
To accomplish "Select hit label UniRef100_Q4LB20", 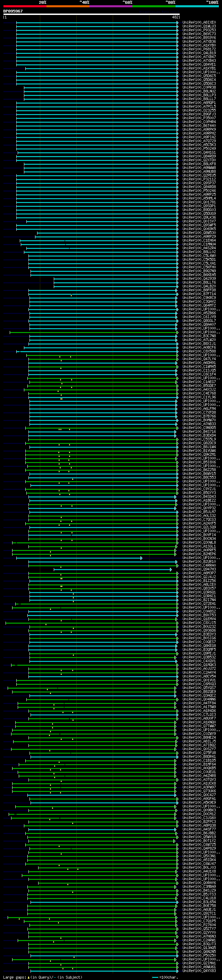I will point(199,286).
